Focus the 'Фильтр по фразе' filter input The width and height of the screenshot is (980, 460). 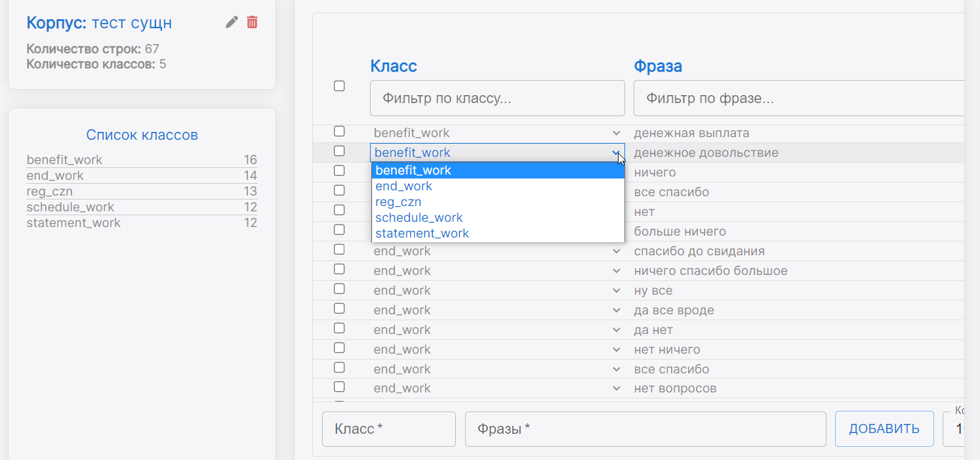pos(798,98)
